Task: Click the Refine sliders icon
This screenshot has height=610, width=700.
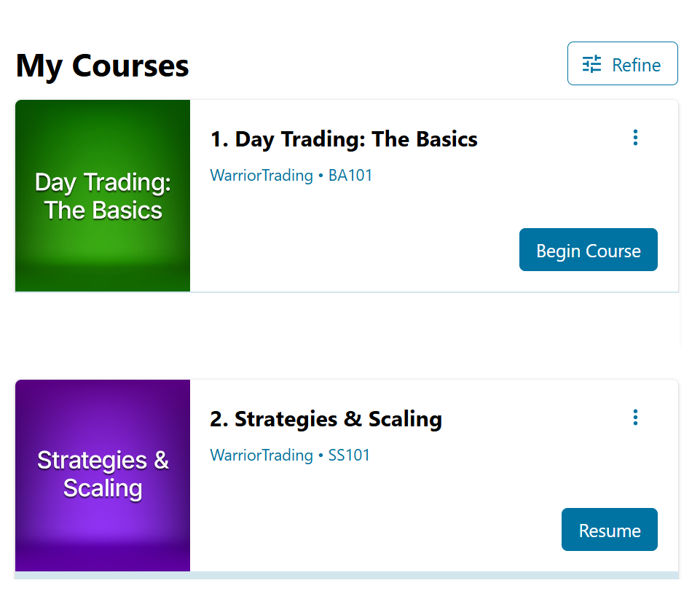Action: [591, 64]
